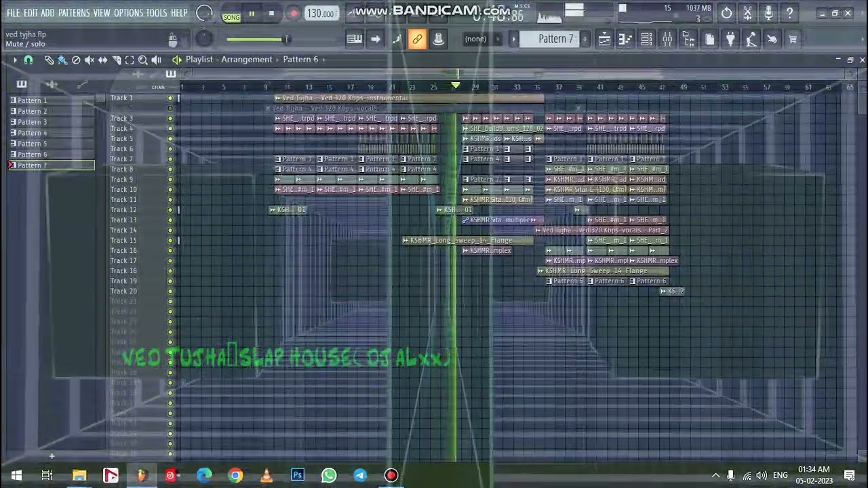Open picker panel dropdown beside Pattern 1

coord(100,99)
